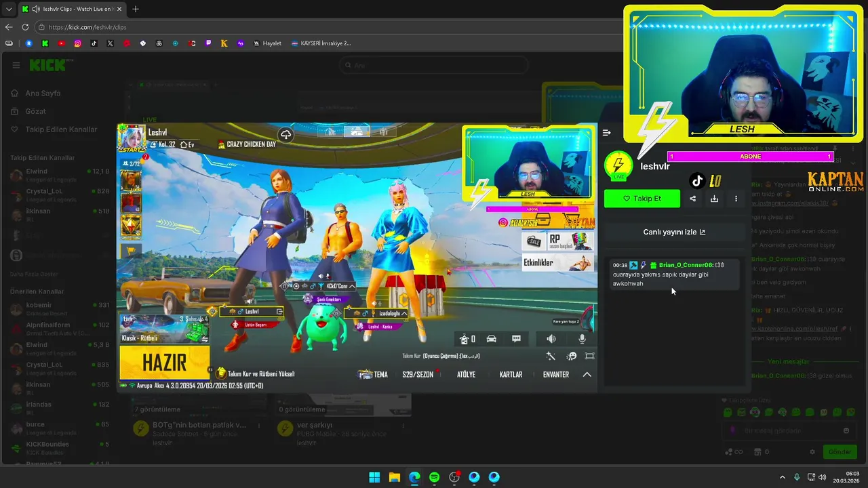This screenshot has width=868, height=488.
Task: Click the in-game magic wand icon
Action: pyautogui.click(x=551, y=356)
